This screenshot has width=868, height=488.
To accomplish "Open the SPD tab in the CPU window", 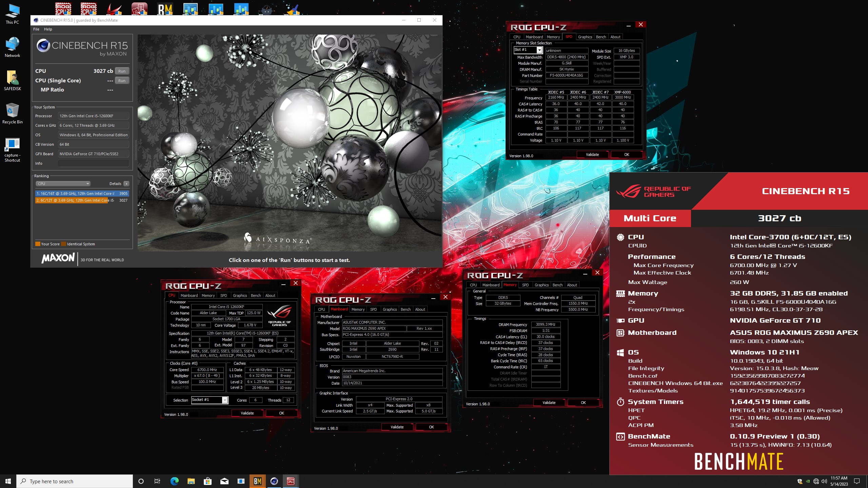I will pyautogui.click(x=223, y=296).
